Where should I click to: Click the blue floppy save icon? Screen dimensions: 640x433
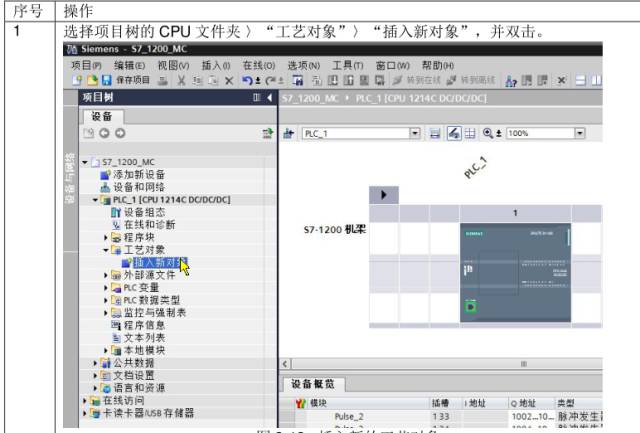[107, 80]
